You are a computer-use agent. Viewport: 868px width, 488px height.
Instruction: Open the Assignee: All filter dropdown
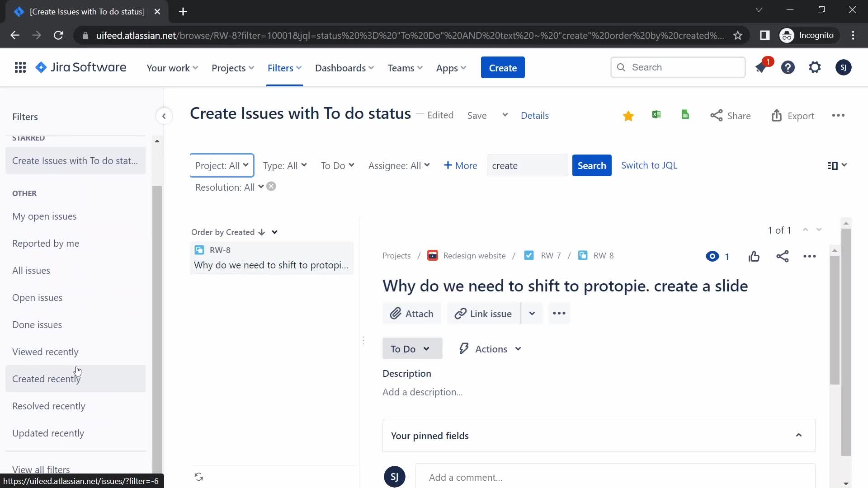[399, 165]
